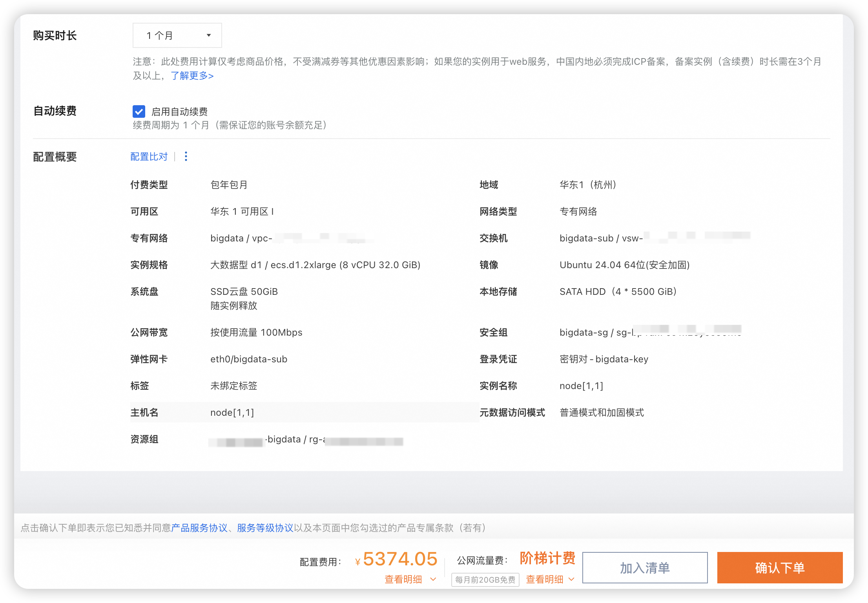The image size is (868, 603).
Task: Expand 查看明细 for the public traffic fee
Action: [x=545, y=579]
